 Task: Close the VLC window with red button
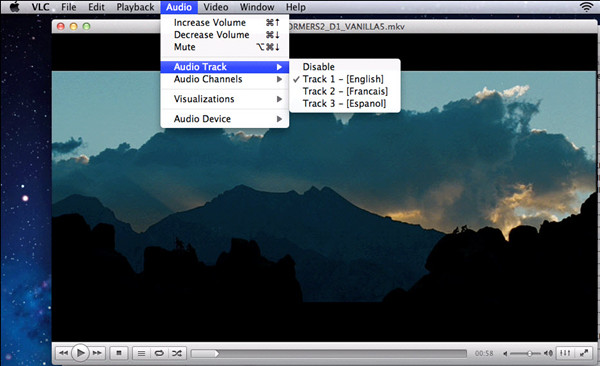pyautogui.click(x=61, y=26)
